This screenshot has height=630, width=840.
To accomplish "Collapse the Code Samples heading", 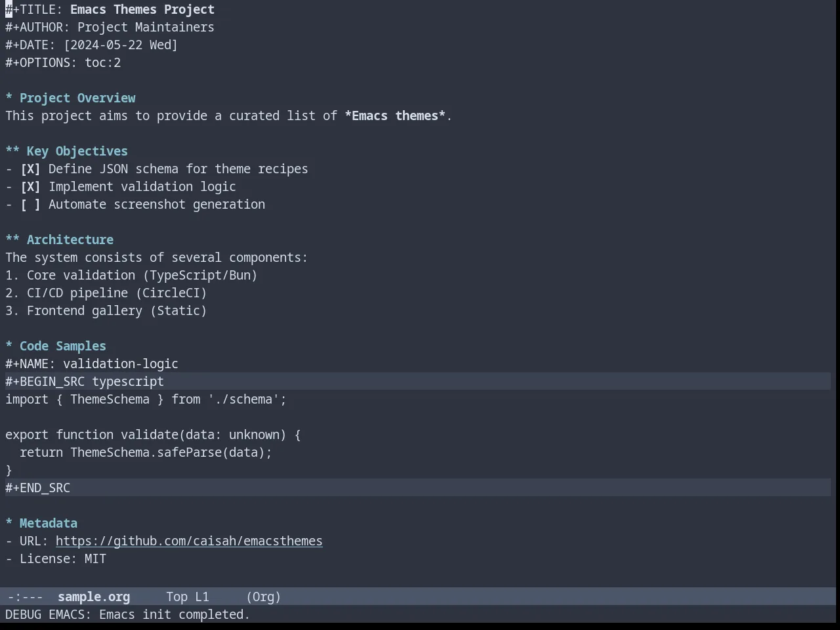I will 56,346.
